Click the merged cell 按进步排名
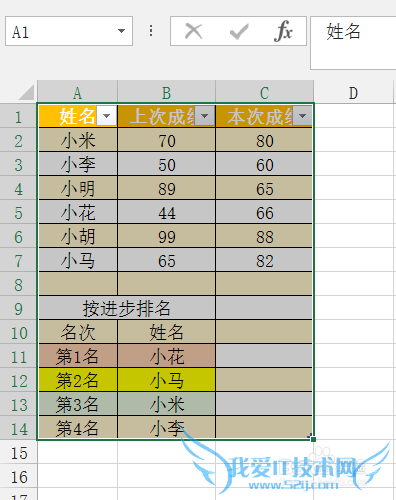This screenshot has height=500, width=396. [x=127, y=308]
